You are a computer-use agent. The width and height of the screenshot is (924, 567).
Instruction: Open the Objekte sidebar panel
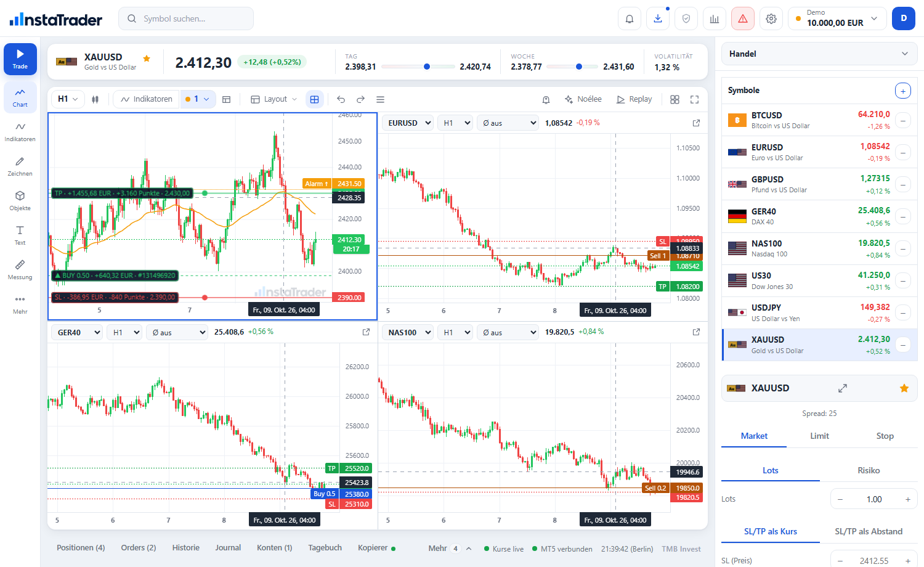pyautogui.click(x=20, y=201)
